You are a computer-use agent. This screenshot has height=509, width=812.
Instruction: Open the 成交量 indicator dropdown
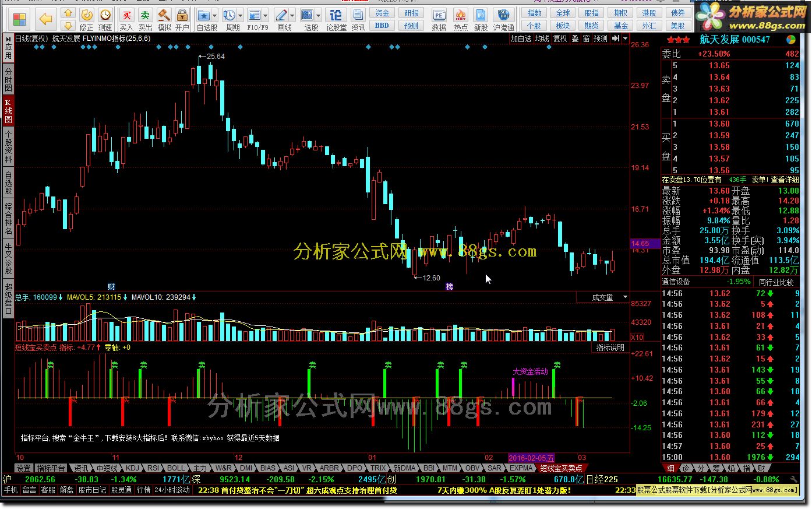(625, 297)
